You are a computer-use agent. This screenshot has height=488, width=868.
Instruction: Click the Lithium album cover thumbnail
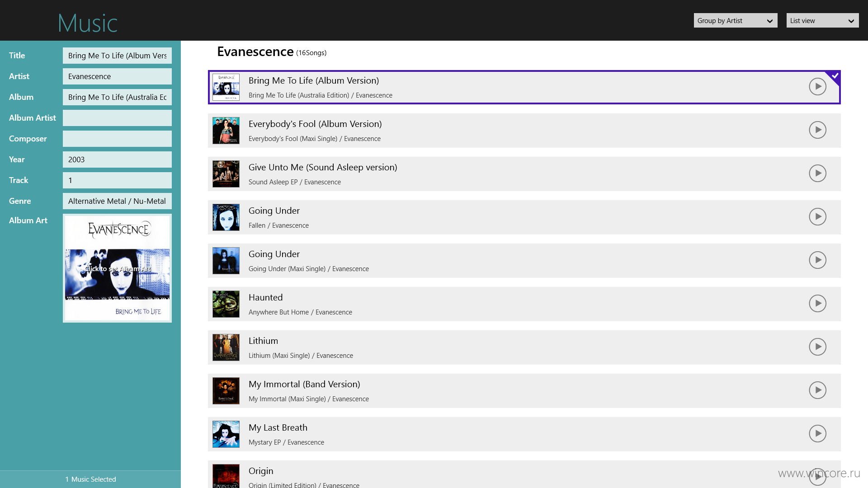tap(226, 347)
